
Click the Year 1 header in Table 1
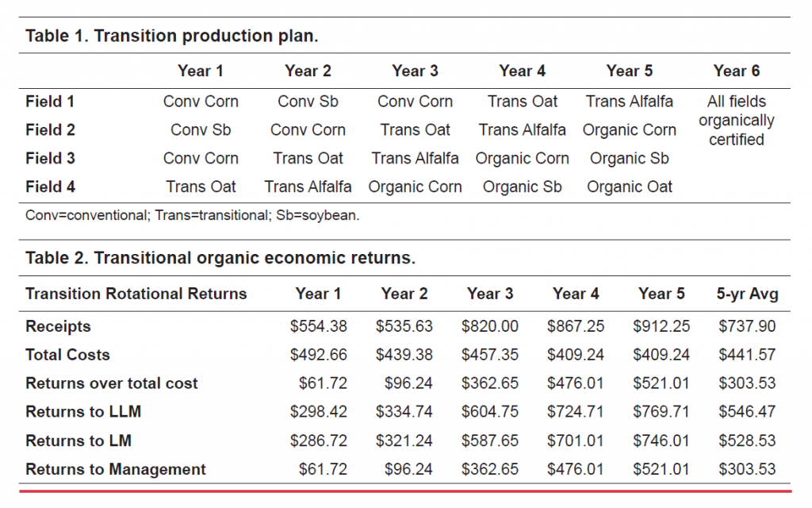[x=201, y=71]
